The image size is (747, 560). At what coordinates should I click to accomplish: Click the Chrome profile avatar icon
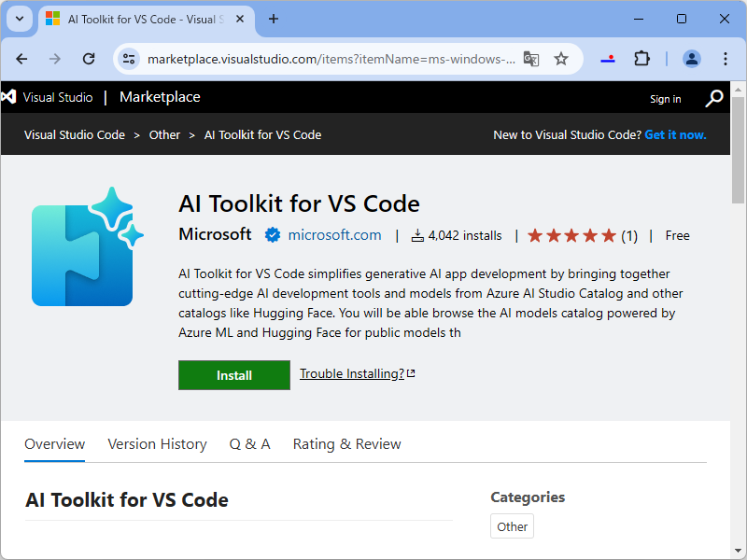pos(692,58)
